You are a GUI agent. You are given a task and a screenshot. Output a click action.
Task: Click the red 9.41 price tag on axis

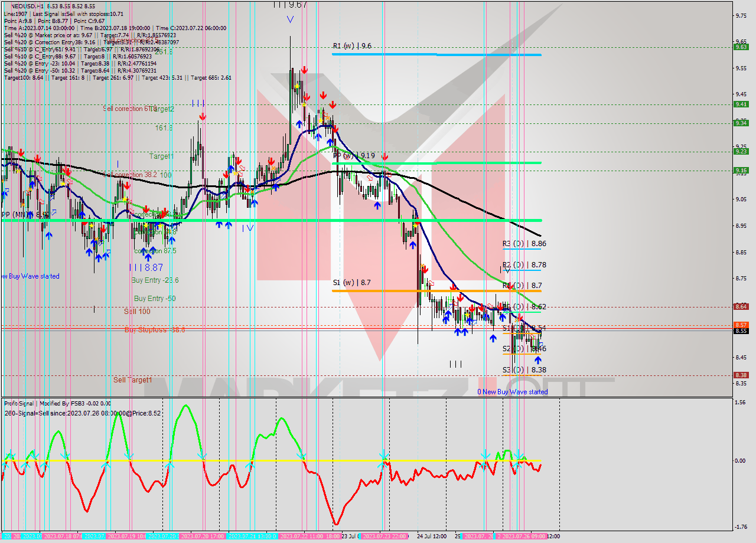click(x=741, y=104)
